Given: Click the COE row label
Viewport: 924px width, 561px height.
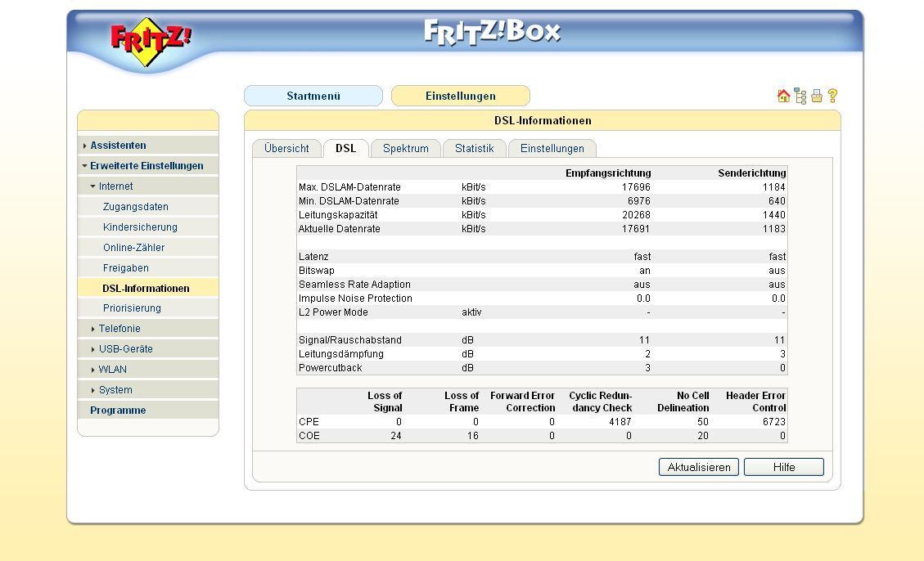Looking at the screenshot, I should [309, 436].
